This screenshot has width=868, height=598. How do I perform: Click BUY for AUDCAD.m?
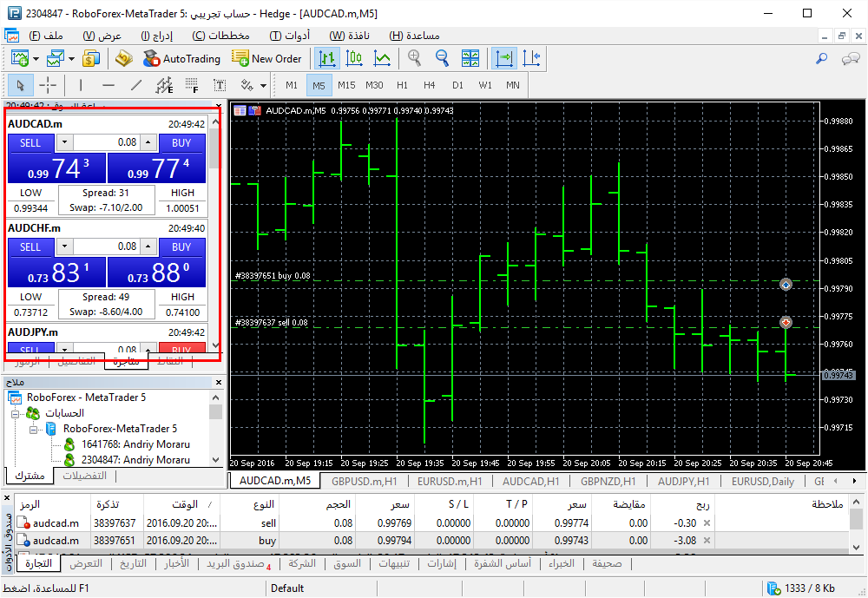pos(181,143)
